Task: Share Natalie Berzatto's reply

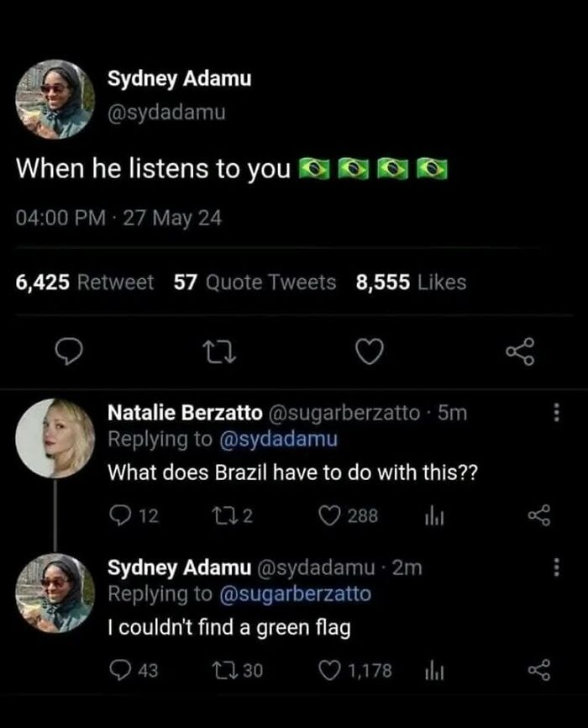Action: (539, 516)
